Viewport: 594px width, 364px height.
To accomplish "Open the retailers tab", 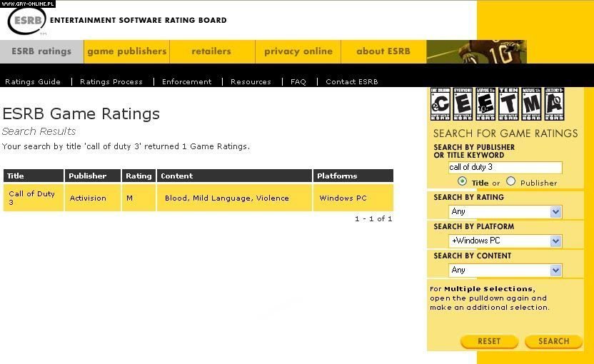I will (211, 51).
